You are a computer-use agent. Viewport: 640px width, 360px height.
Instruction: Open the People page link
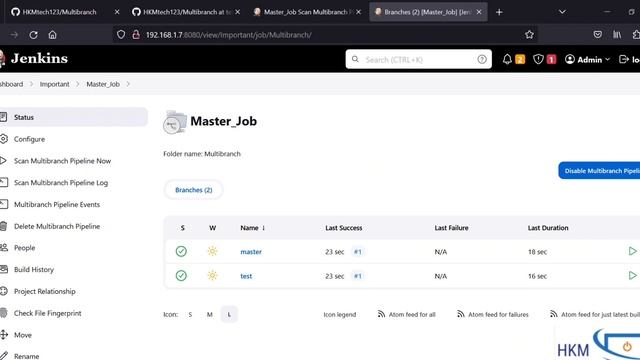coord(24,248)
